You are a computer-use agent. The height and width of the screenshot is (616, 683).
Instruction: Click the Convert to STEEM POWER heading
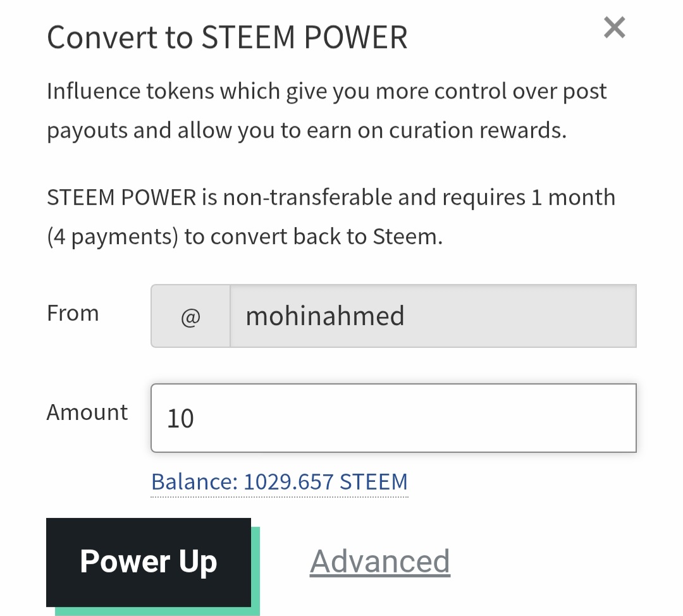227,37
